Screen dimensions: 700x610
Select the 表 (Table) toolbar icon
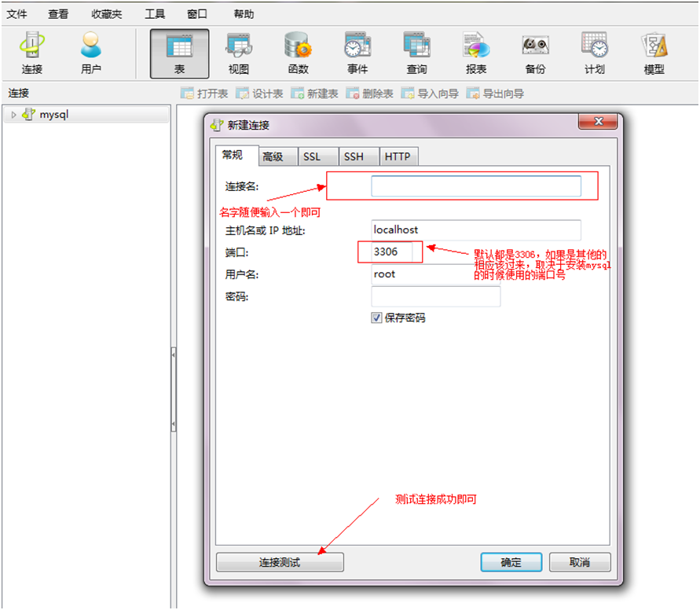[179, 53]
